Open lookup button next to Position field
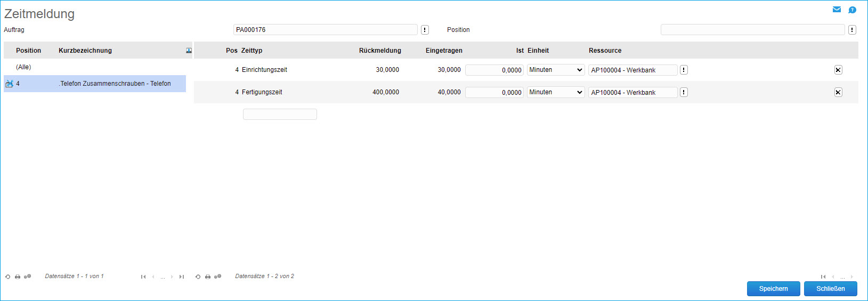This screenshot has width=868, height=301. [852, 30]
